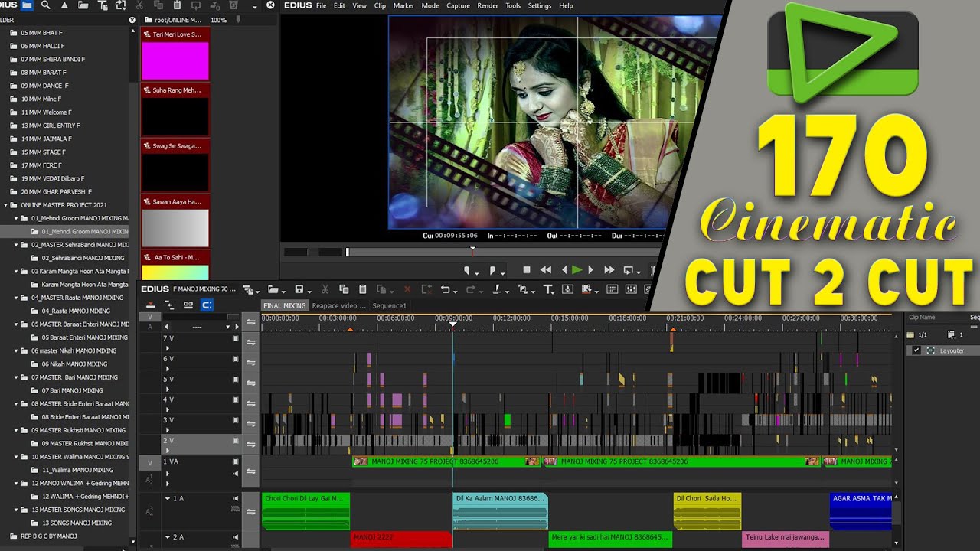Click the Copy icon in timeline toolbar
Image resolution: width=980 pixels, height=551 pixels.
[344, 289]
